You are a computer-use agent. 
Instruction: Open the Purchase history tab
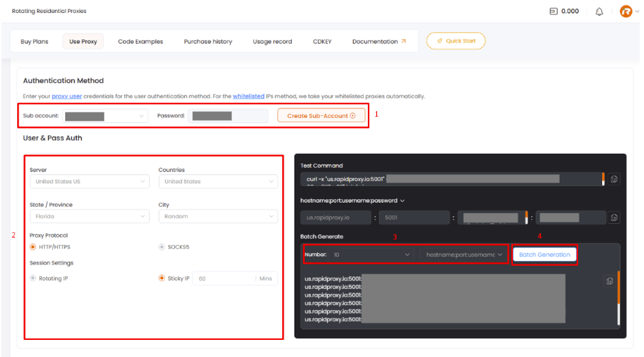[208, 41]
